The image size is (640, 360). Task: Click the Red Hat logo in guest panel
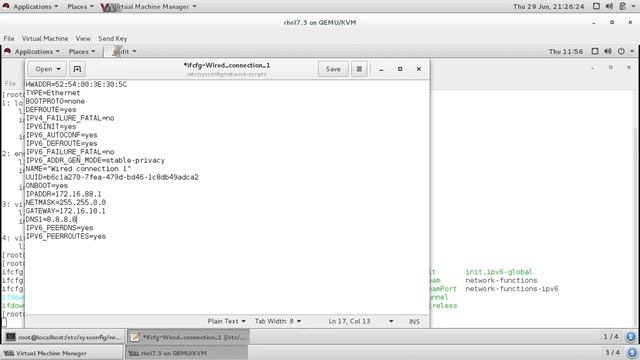pyautogui.click(x=7, y=51)
